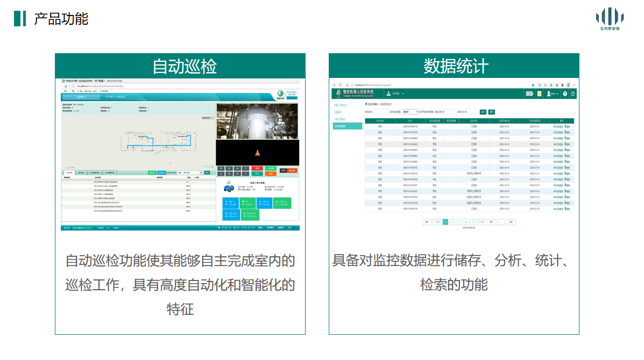This screenshot has height=360, width=644.
Task: Select the first tab under the map
Action: point(69,172)
